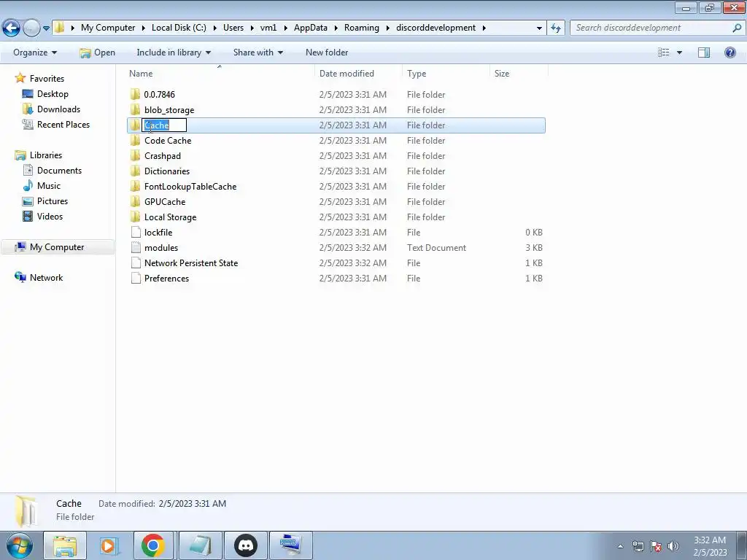Click AppData in the address path
Image resolution: width=747 pixels, height=560 pixels.
pyautogui.click(x=311, y=28)
